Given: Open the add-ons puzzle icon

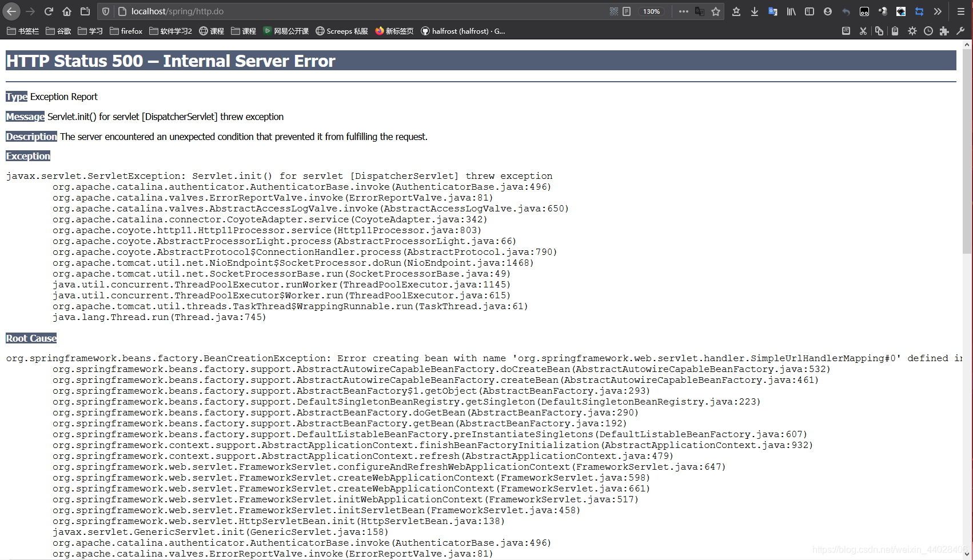Looking at the screenshot, I should coord(944,31).
